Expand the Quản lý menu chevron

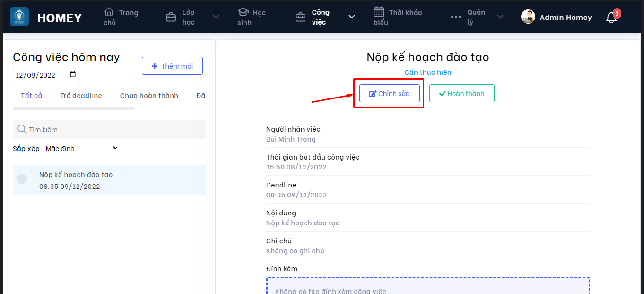[x=500, y=17]
